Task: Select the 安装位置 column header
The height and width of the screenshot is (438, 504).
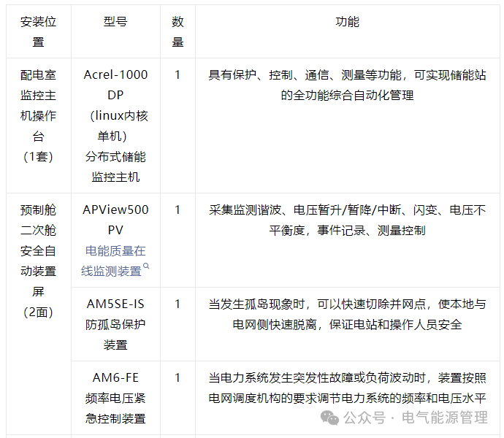Action: 38,32
